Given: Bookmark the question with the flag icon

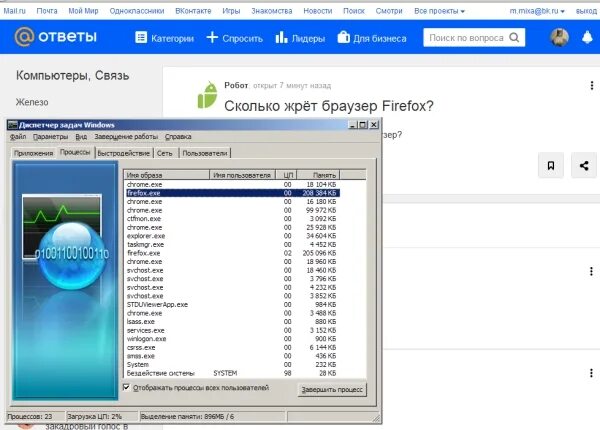Looking at the screenshot, I should (551, 165).
